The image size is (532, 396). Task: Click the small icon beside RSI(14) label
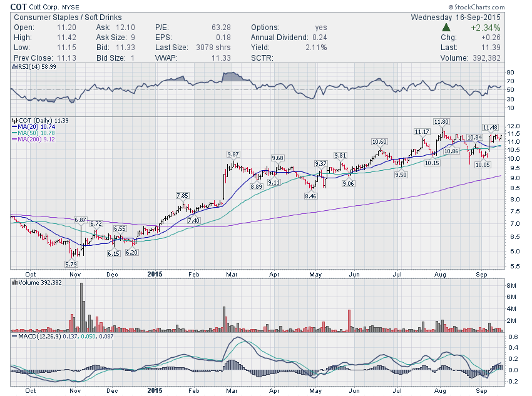coord(14,67)
